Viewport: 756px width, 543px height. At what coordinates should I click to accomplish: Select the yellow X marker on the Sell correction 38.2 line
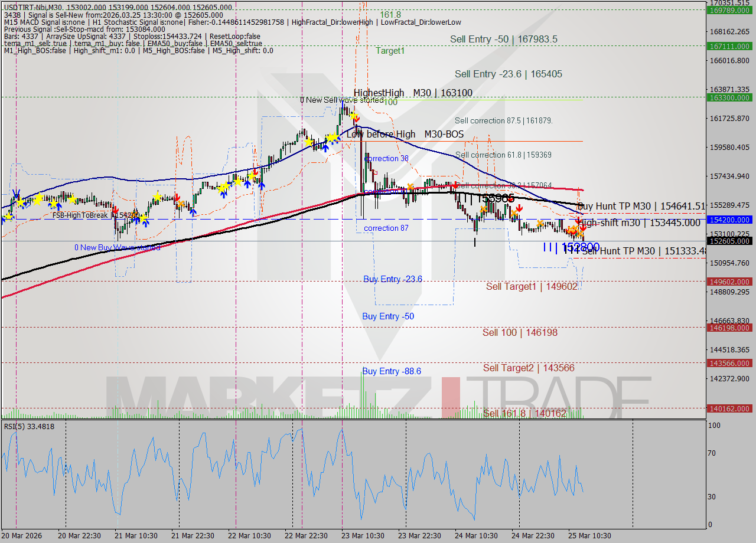(409, 187)
